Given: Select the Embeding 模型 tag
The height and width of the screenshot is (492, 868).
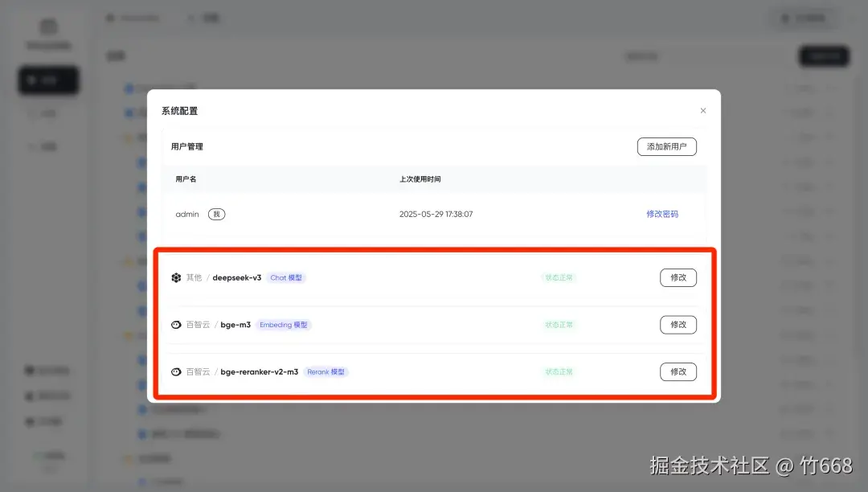Looking at the screenshot, I should (x=284, y=325).
